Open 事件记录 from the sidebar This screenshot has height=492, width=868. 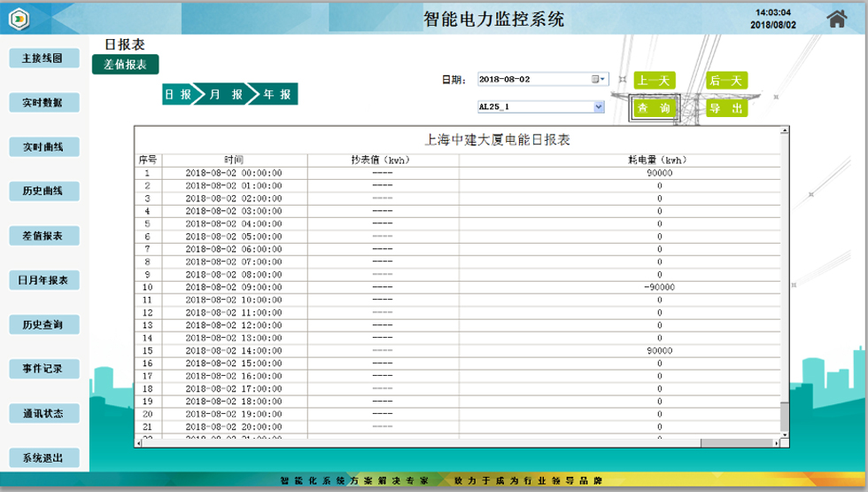click(x=43, y=369)
